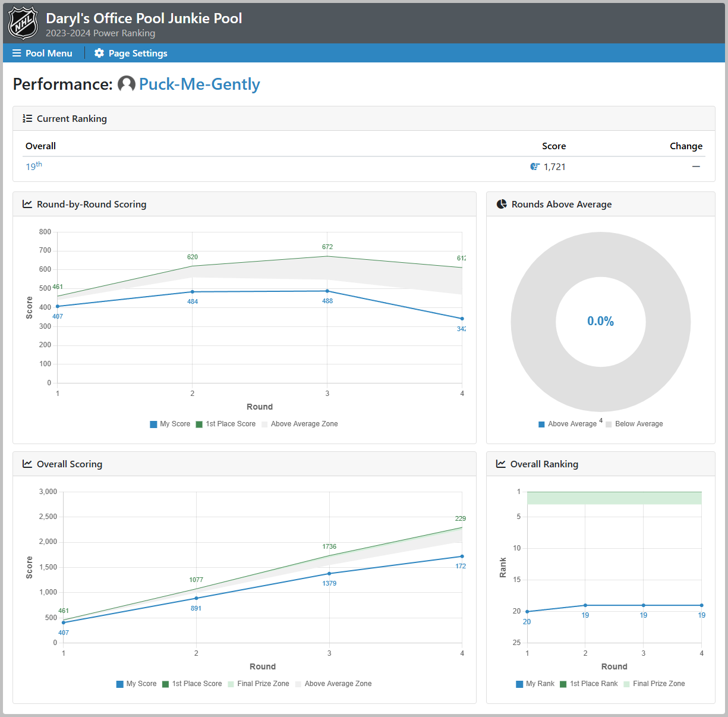This screenshot has width=728, height=717.
Task: Click the Rounds Above Average pie icon
Action: click(502, 204)
